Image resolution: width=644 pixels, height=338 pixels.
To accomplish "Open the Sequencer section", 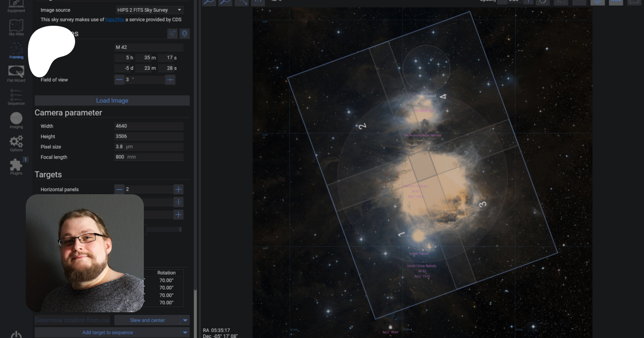I will (16, 97).
